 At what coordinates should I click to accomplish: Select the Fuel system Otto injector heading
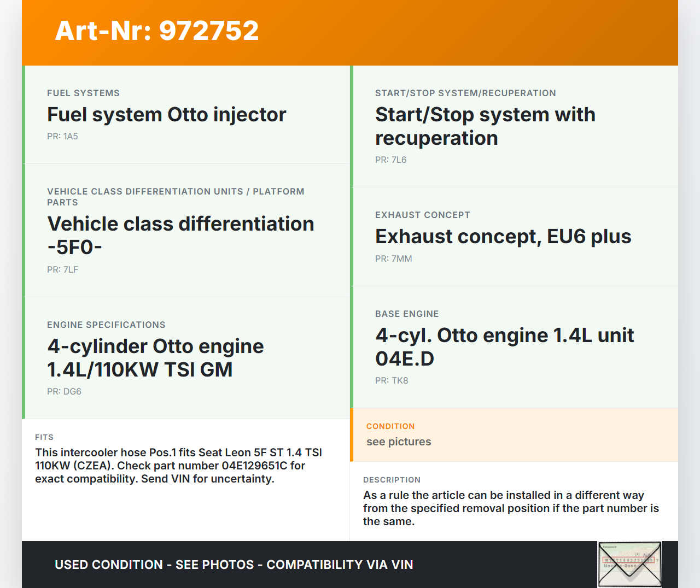[x=166, y=115]
